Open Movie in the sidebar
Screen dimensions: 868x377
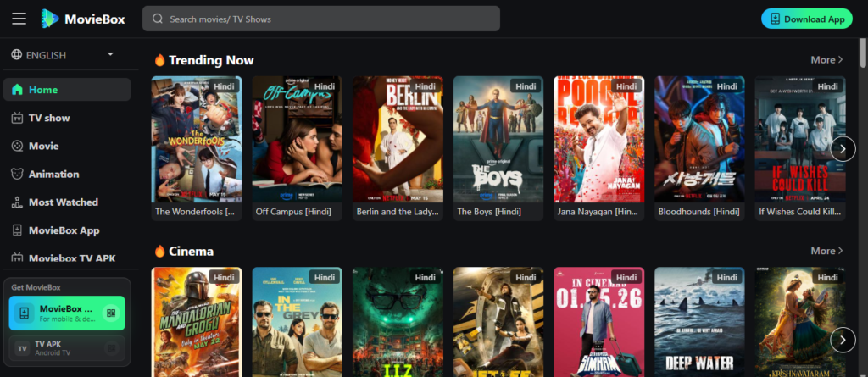coord(67,147)
